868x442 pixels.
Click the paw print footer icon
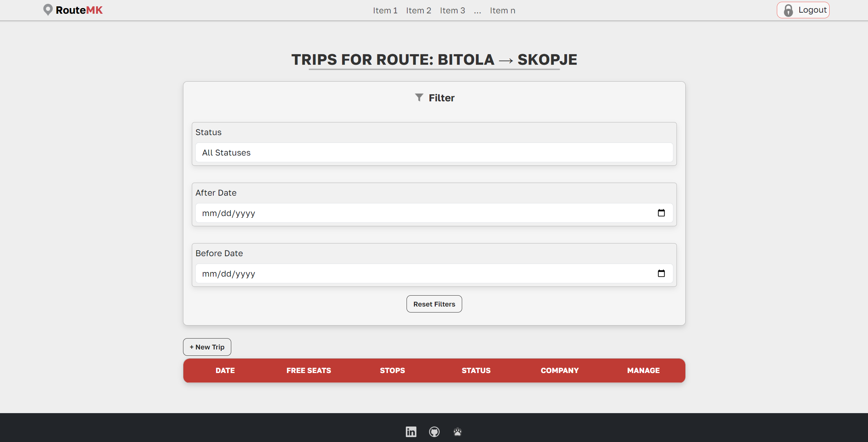coord(457,431)
